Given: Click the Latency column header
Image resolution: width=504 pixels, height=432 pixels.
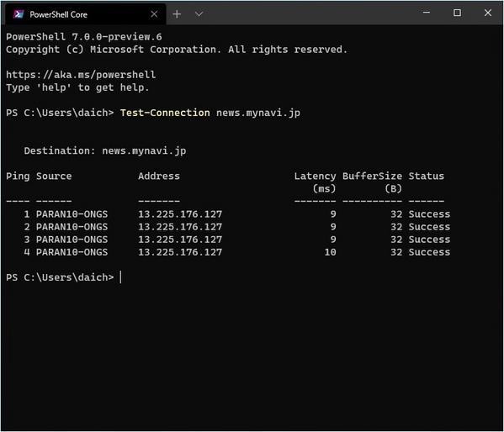Looking at the screenshot, I should (315, 176).
